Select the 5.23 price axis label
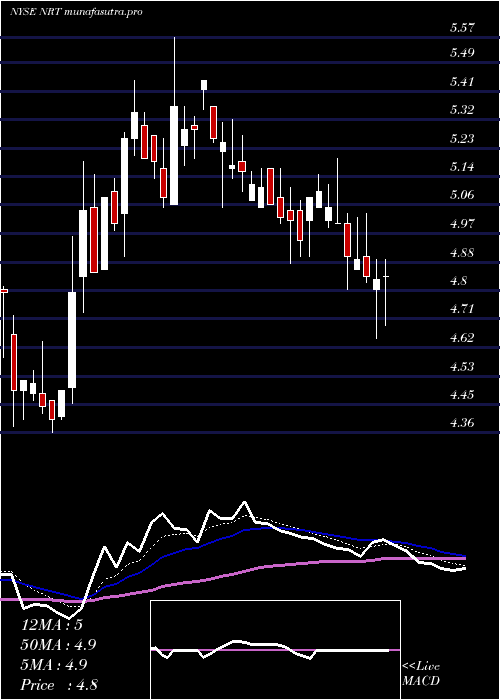 click(x=462, y=139)
